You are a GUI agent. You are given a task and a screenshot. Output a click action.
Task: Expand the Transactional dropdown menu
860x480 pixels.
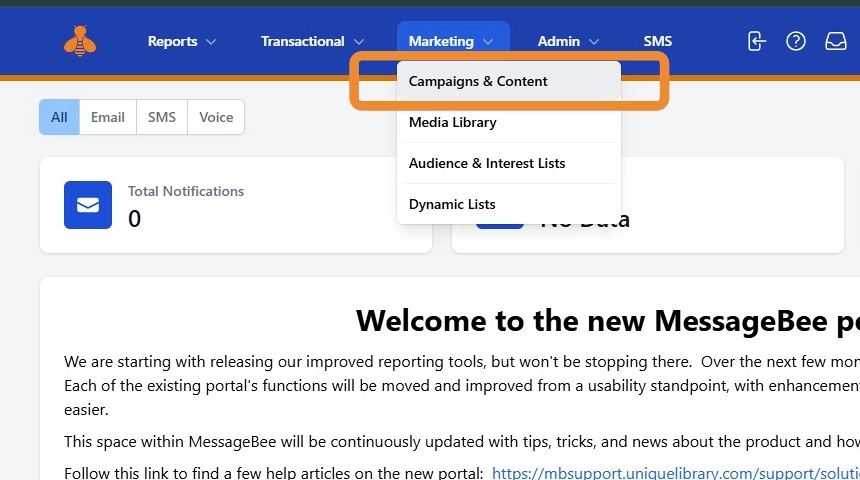tap(312, 41)
